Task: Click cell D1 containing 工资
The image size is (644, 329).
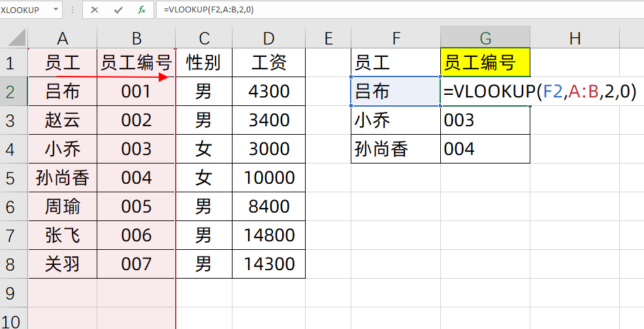Action: coord(268,63)
